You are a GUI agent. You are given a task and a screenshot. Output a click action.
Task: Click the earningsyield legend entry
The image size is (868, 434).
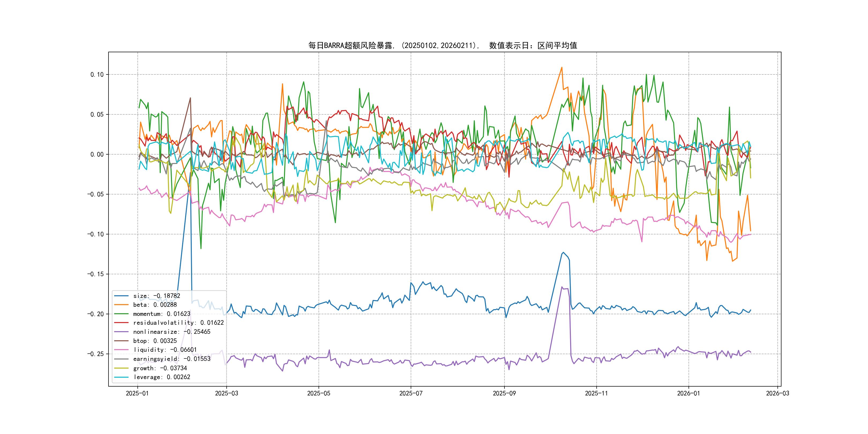click(171, 359)
